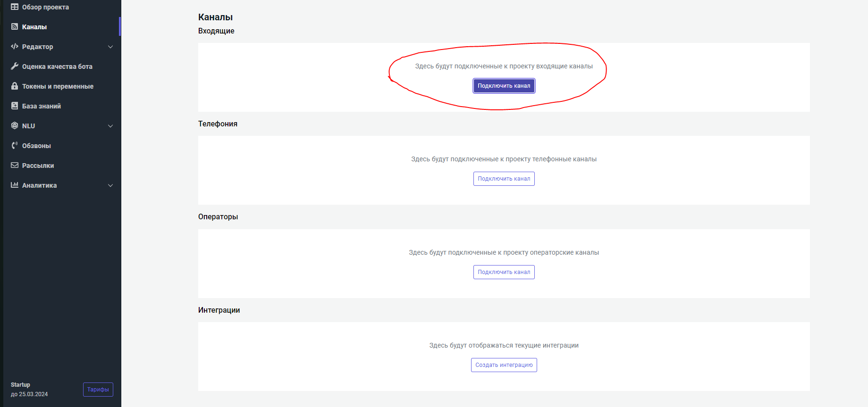Screen dimensions: 868x407
Task: Click the envelope icon for Рассылки
Action: pos(15,166)
